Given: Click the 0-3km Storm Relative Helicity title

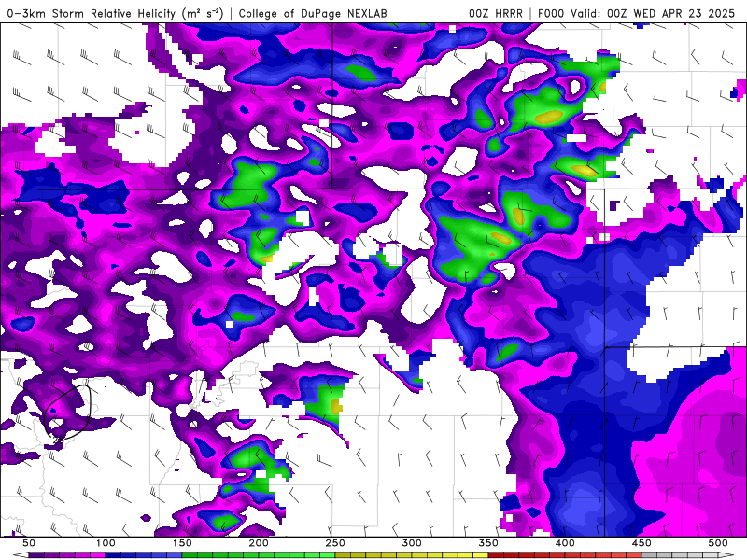Looking at the screenshot, I should click(115, 13).
